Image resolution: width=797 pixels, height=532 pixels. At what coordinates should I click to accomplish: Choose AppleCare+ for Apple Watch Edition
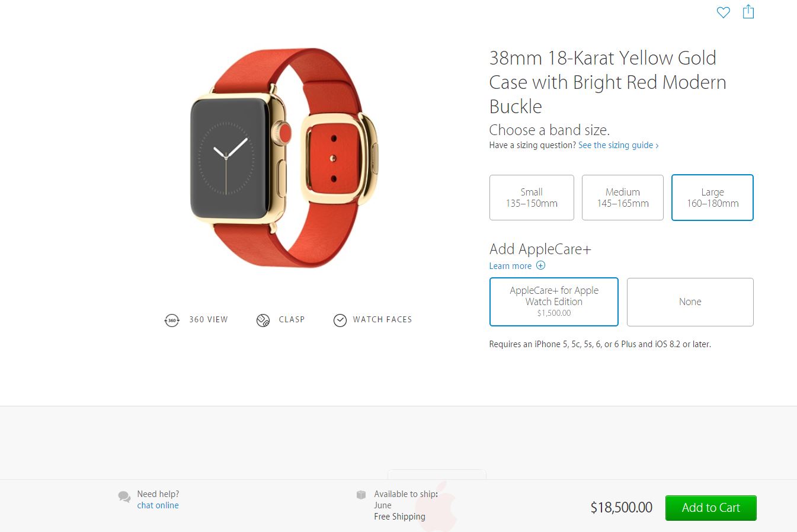554,302
